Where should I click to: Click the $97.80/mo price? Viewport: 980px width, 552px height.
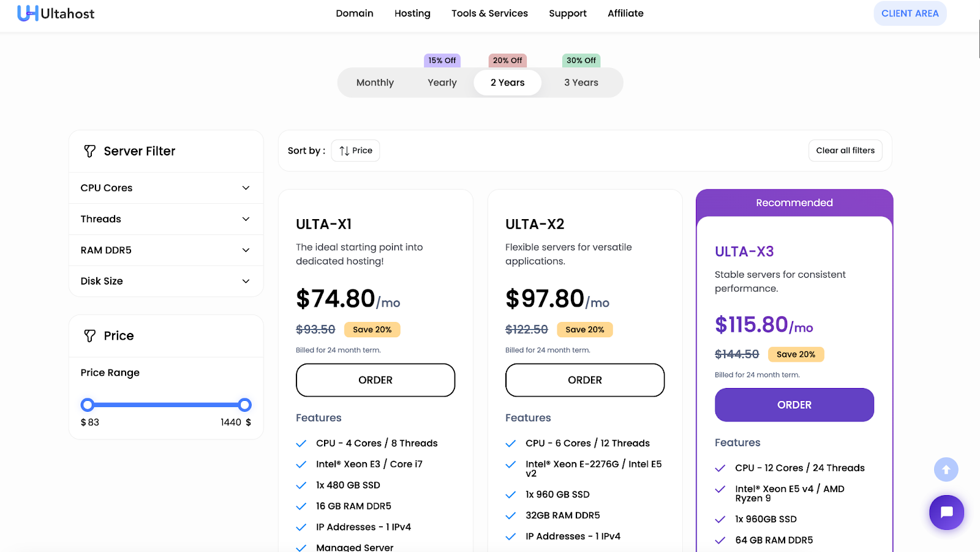[x=557, y=299]
